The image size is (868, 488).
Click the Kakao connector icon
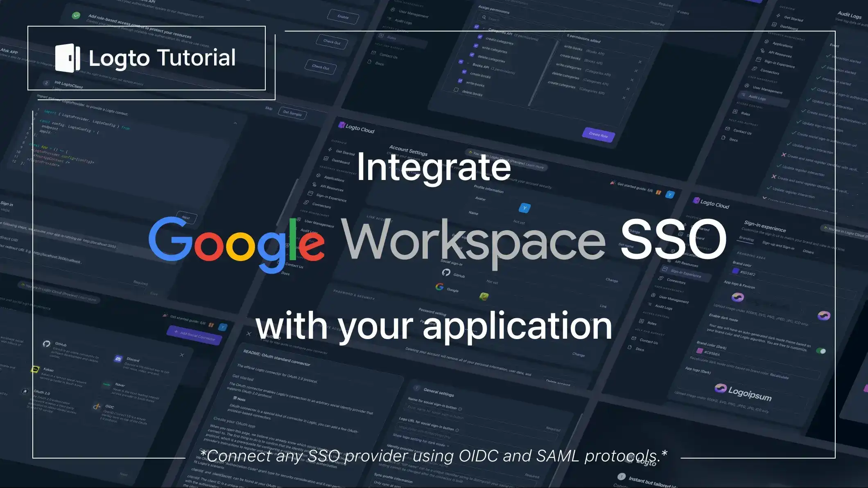tap(35, 369)
